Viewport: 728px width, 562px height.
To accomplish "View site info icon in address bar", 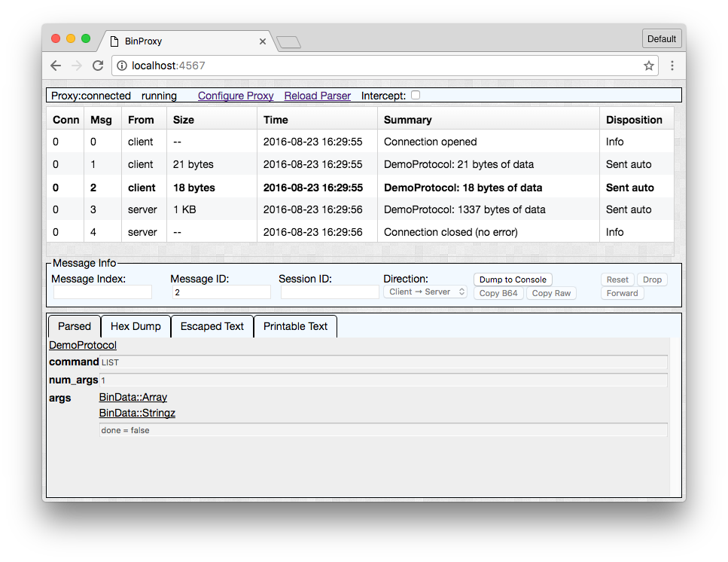I will click(x=122, y=66).
